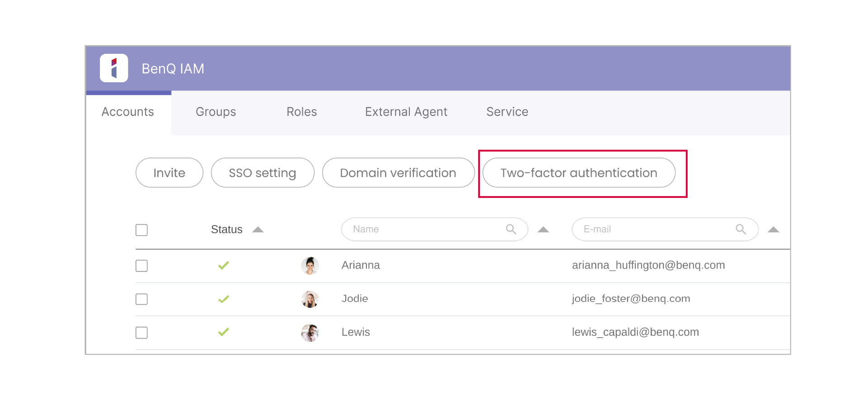
Task: Click Arianna's profile avatar
Action: tap(310, 266)
